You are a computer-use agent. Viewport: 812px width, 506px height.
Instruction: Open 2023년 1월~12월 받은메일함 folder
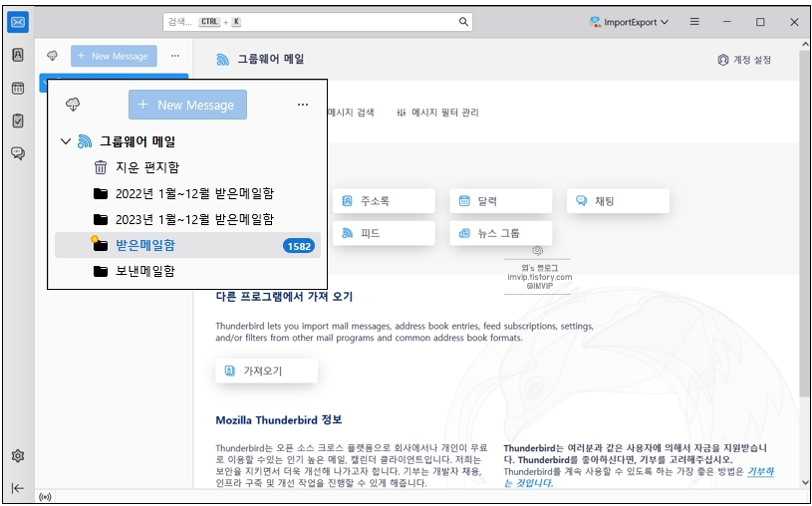(188, 219)
